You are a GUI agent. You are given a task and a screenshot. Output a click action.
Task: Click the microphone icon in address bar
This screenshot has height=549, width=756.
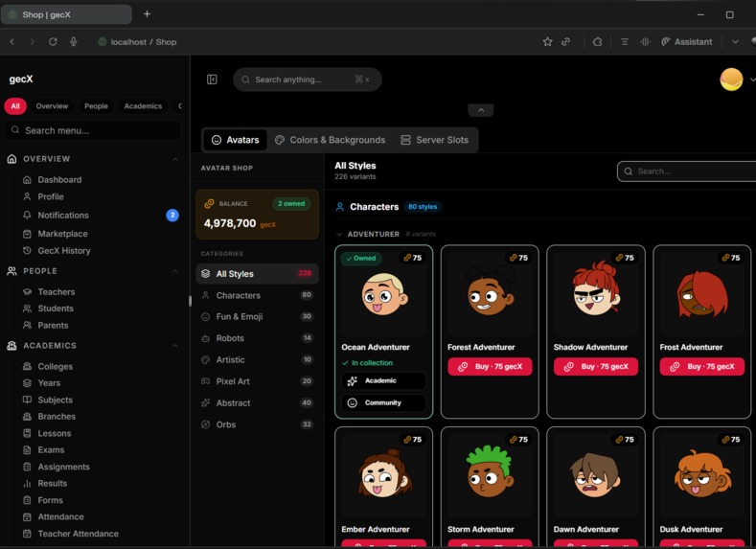[73, 42]
